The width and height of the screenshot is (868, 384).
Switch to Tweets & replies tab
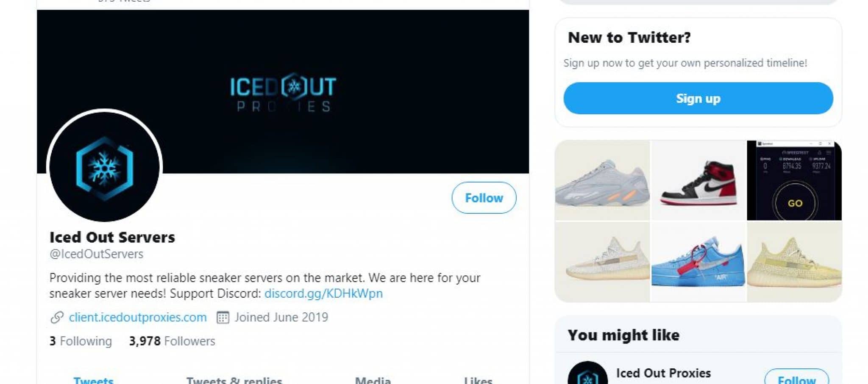pos(234,380)
